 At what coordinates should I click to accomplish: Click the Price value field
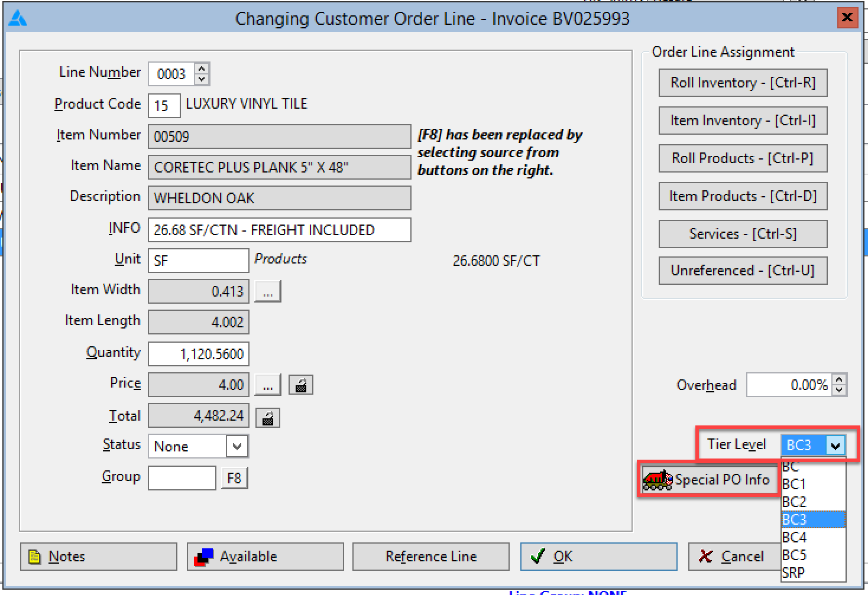pyautogui.click(x=198, y=385)
